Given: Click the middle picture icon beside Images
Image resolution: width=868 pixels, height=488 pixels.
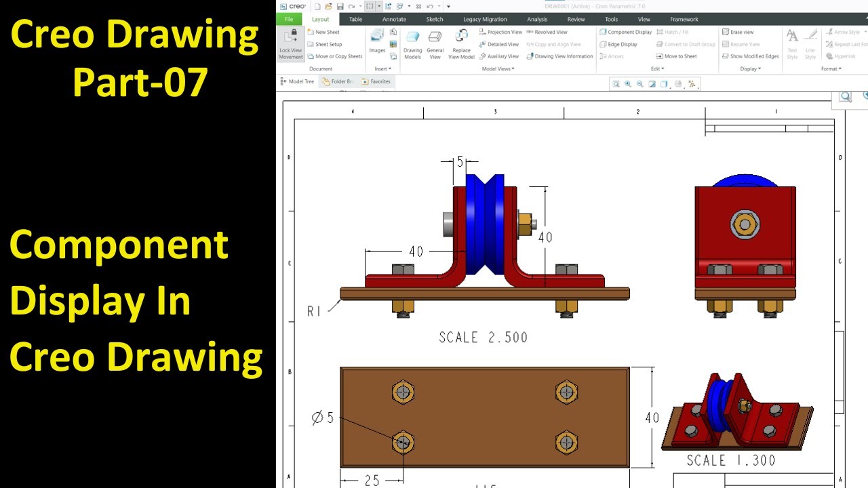Looking at the screenshot, I should (393, 44).
